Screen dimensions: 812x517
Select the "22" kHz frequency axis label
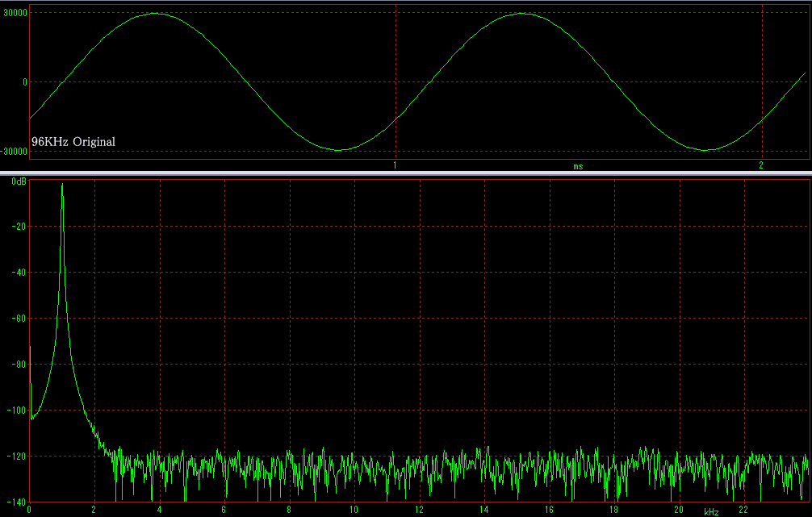click(x=743, y=510)
